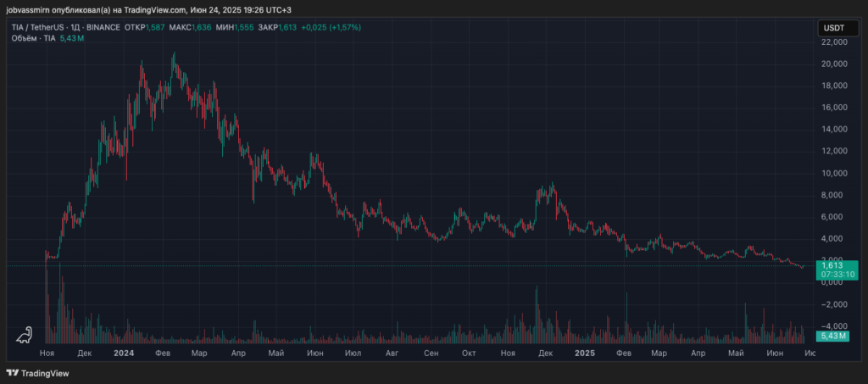Open the USDT currency selector
Screen dimensions: 868x384
pos(832,29)
